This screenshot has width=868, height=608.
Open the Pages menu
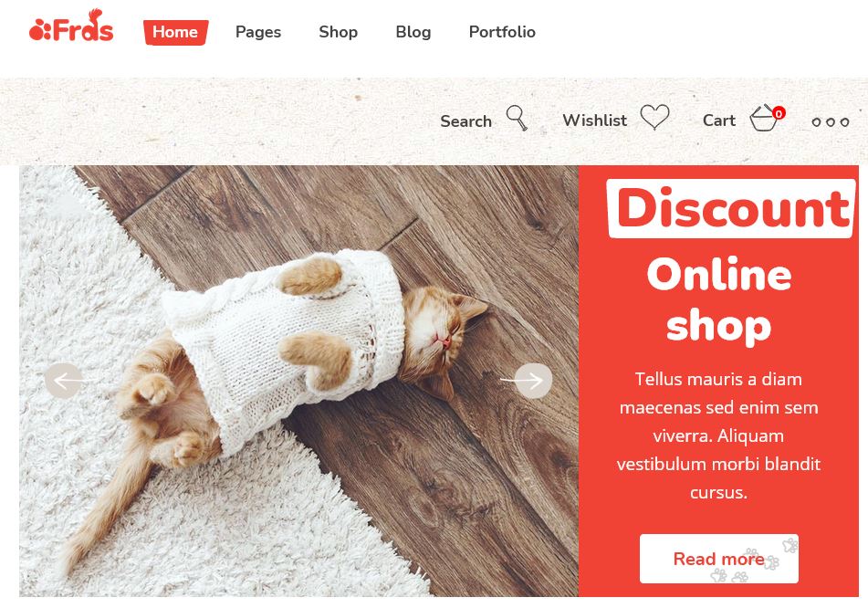coord(258,32)
